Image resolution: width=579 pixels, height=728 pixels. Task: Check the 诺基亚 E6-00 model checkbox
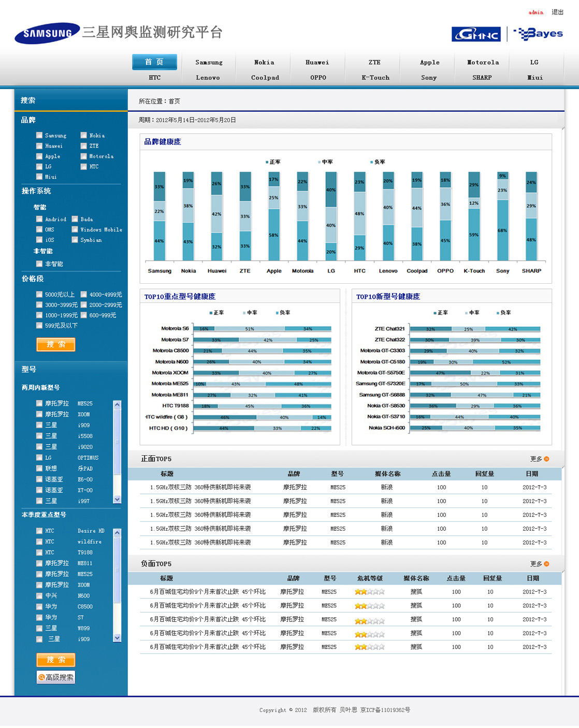pos(39,479)
